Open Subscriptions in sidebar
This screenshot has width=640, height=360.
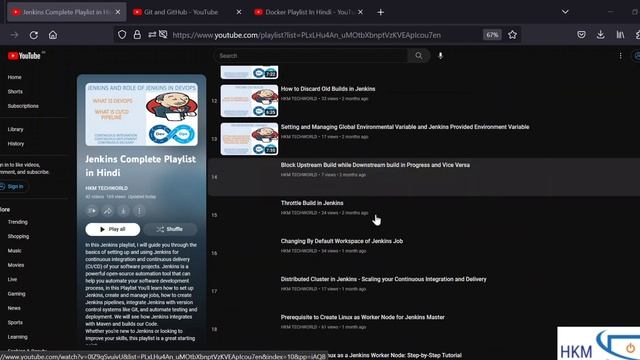[23, 106]
